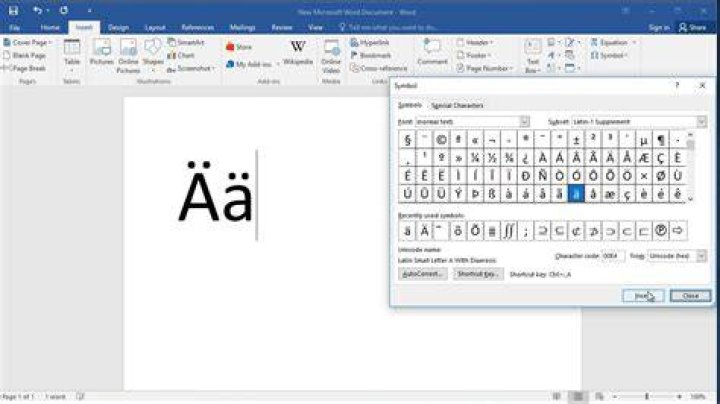Open the Table insert menu
The image size is (720, 404).
pos(72,56)
